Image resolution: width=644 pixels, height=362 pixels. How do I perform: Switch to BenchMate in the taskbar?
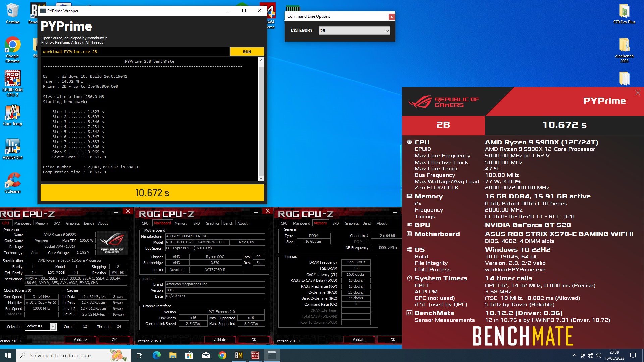pos(238,355)
